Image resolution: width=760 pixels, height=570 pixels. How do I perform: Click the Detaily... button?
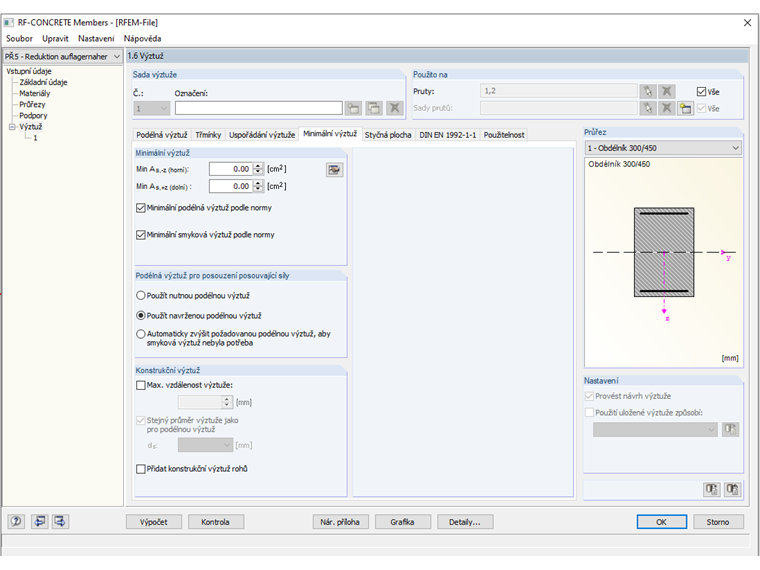465,522
